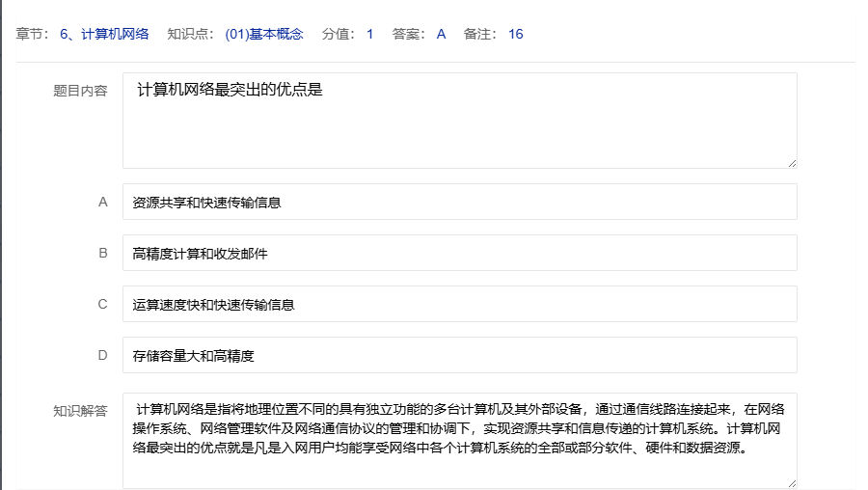Image resolution: width=868 pixels, height=490 pixels.
Task: Open the chapter link 6、计算机网络
Action: [104, 35]
